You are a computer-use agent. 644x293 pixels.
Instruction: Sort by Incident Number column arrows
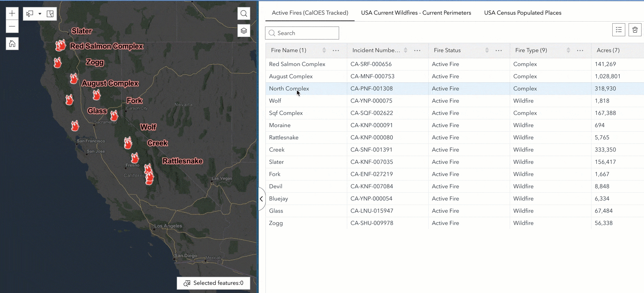pos(405,50)
